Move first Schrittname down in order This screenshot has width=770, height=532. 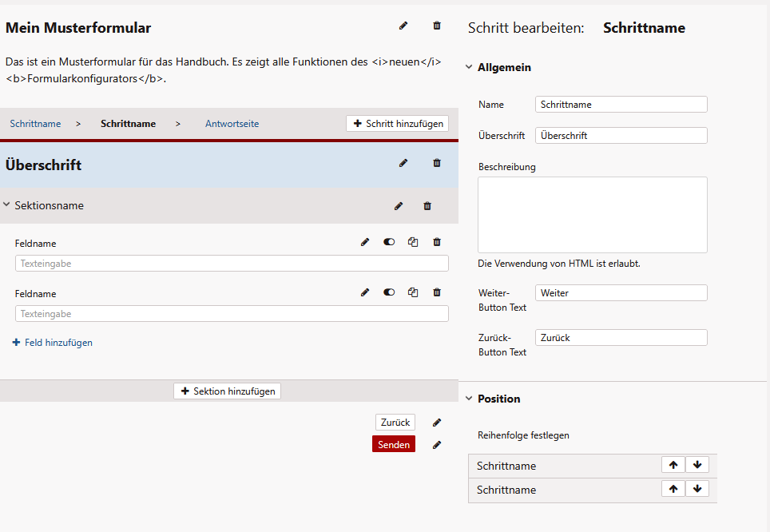697,465
